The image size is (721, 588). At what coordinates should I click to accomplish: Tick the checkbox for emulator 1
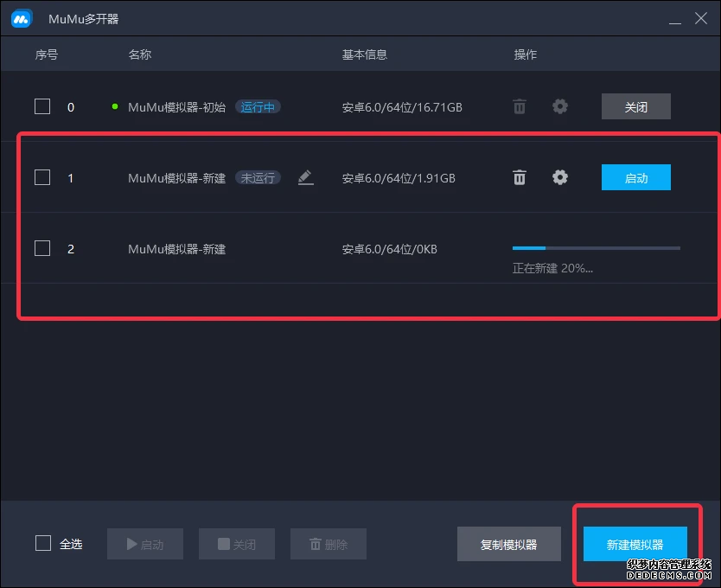(42, 177)
